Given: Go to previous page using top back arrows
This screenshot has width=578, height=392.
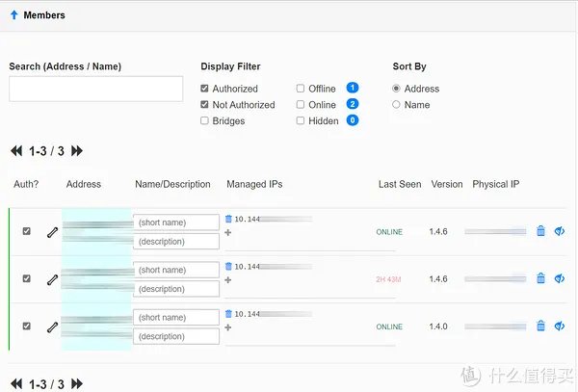Looking at the screenshot, I should [x=16, y=151].
